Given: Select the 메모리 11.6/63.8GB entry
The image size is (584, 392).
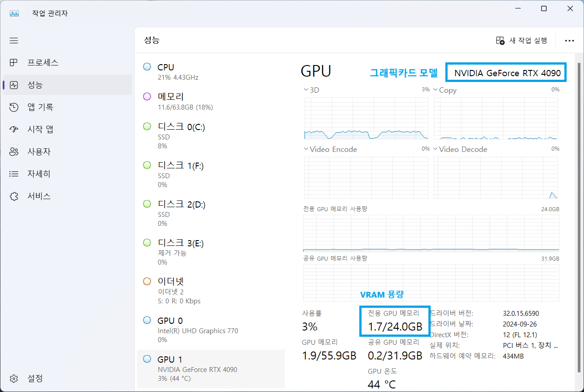Looking at the screenshot, I should [211, 102].
